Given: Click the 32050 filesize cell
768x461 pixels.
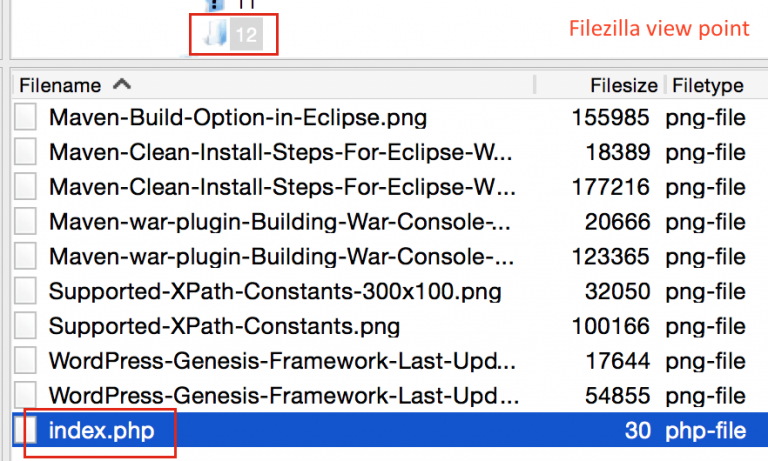Looking at the screenshot, I should 624,292.
